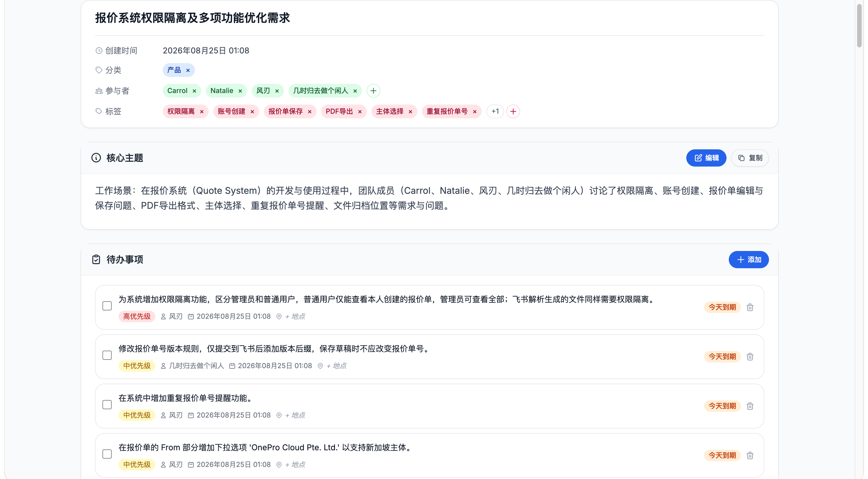868x479 pixels.
Task: Remove participant 风刃
Action: (277, 91)
